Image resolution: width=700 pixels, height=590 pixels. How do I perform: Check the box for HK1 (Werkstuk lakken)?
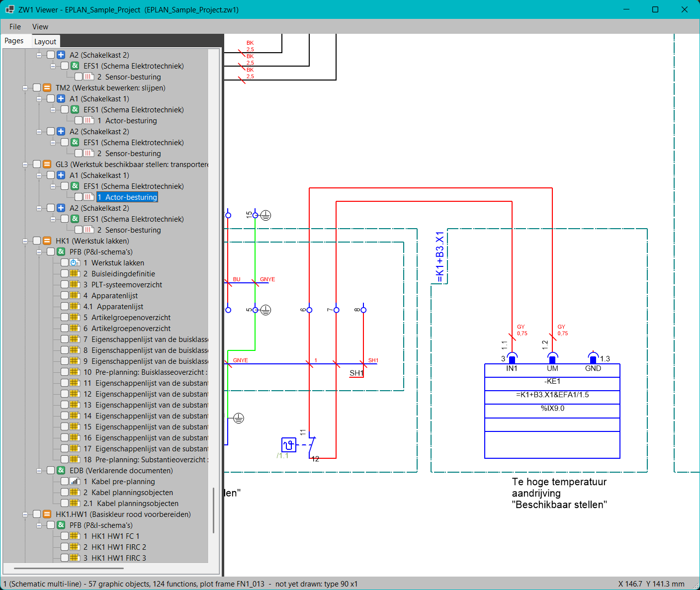(37, 241)
